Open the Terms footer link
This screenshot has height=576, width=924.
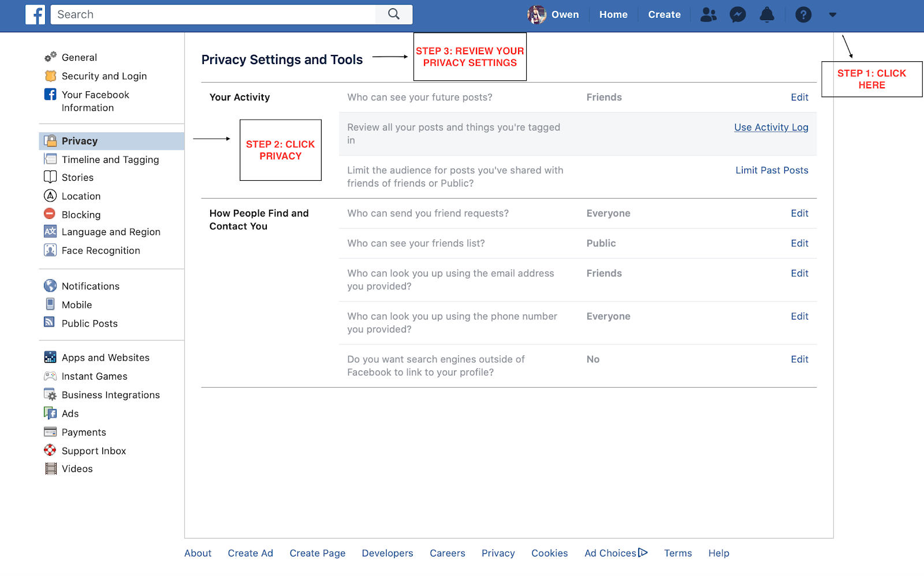coord(677,553)
